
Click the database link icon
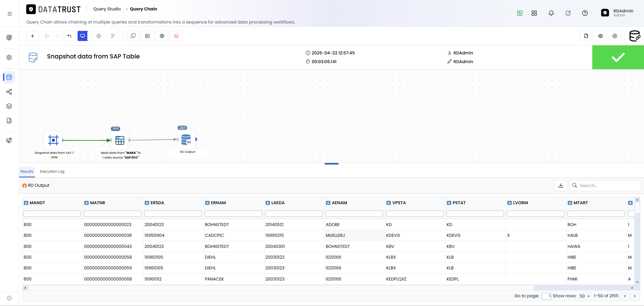pos(635,36)
